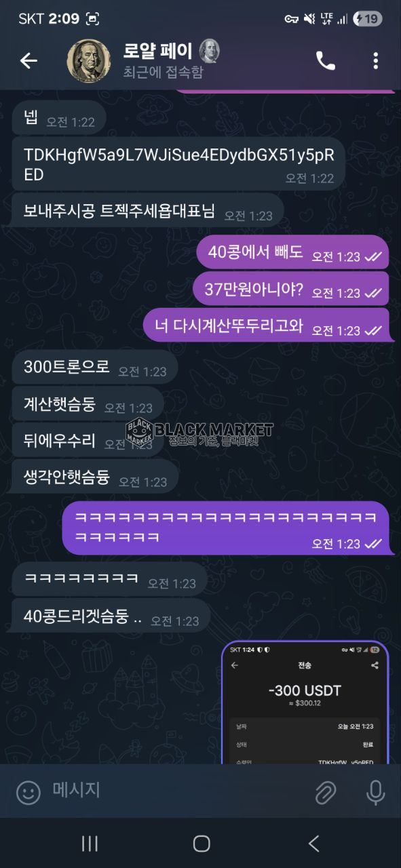This screenshot has height=868, width=401.
Task: Select the 300트론으로 received message
Action: tap(95, 368)
